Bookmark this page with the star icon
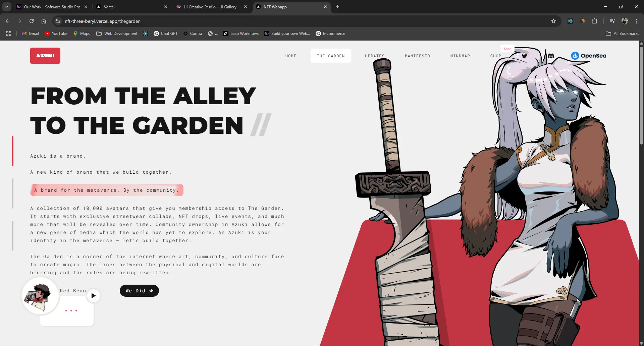The height and width of the screenshot is (346, 644). [553, 21]
